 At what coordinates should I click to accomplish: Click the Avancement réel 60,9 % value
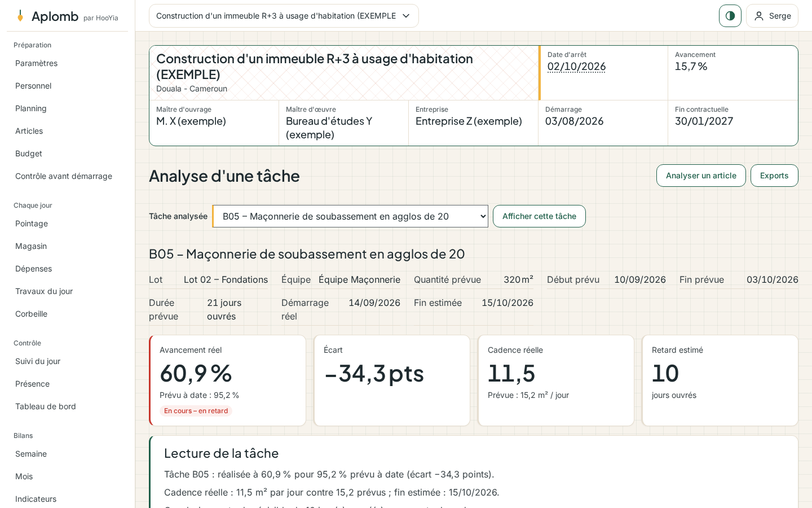coord(196,373)
